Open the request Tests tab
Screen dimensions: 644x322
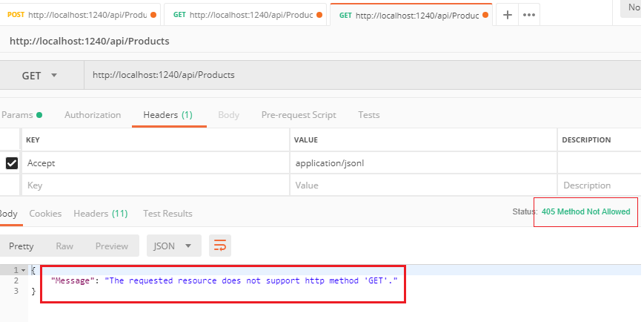pyautogui.click(x=368, y=115)
